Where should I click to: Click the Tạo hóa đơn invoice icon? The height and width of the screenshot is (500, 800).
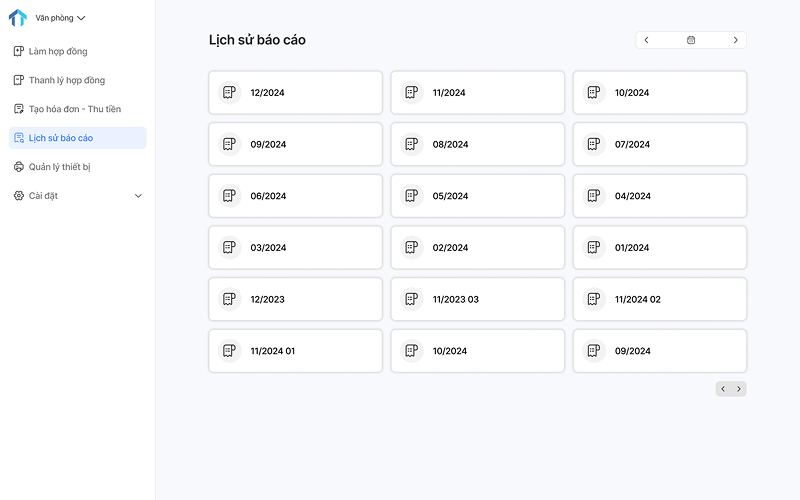(x=19, y=109)
